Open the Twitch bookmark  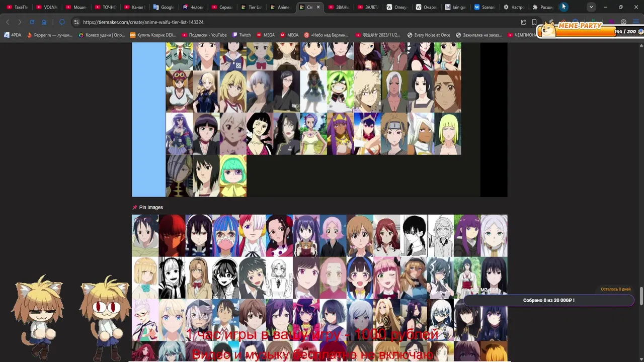pyautogui.click(x=242, y=35)
